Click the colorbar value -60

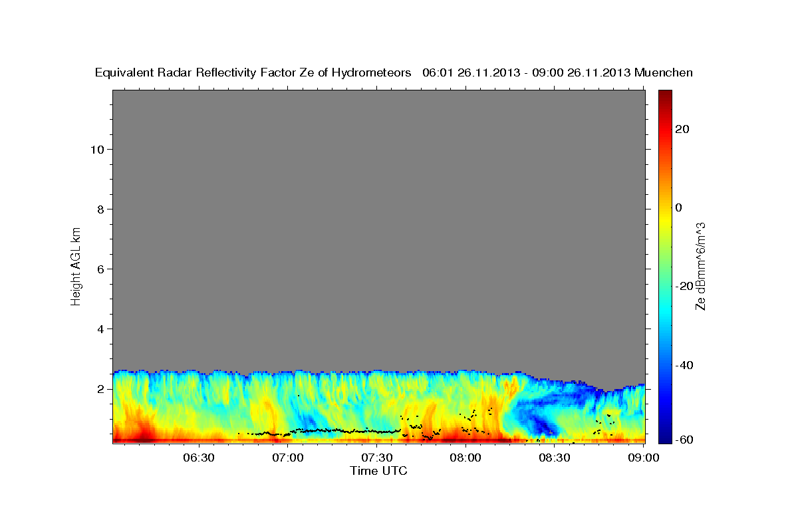pos(684,440)
